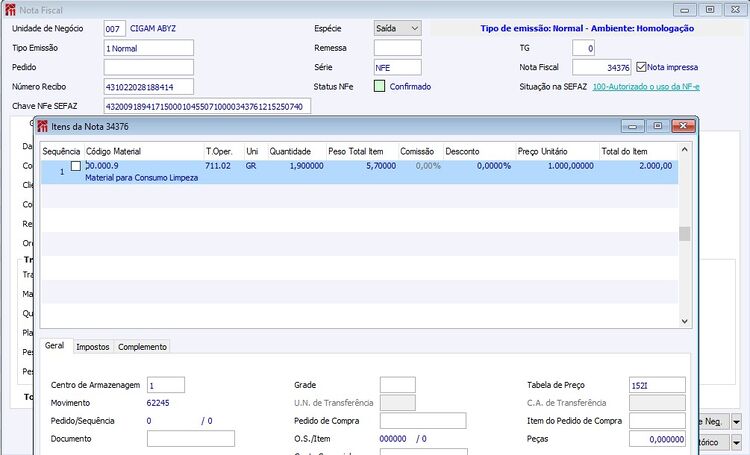Image resolution: width=750 pixels, height=455 pixels.
Task: Click the total cell 2.000,00
Action: pyautogui.click(x=655, y=166)
